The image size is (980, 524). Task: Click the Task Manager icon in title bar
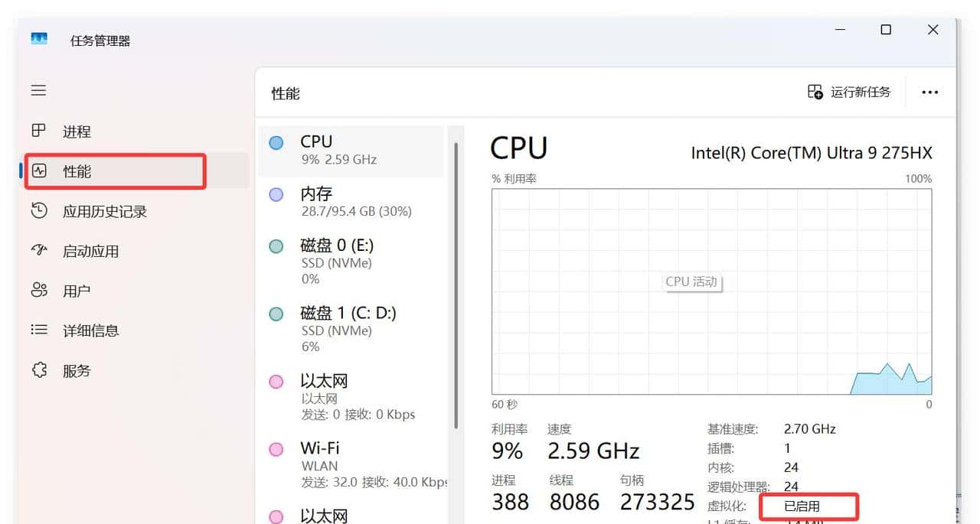38,39
